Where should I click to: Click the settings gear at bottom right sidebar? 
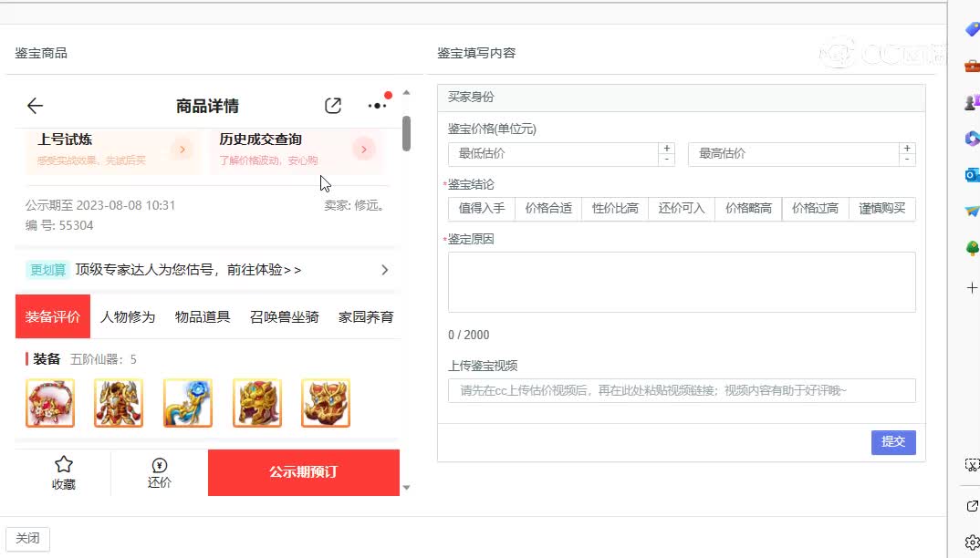(x=971, y=540)
